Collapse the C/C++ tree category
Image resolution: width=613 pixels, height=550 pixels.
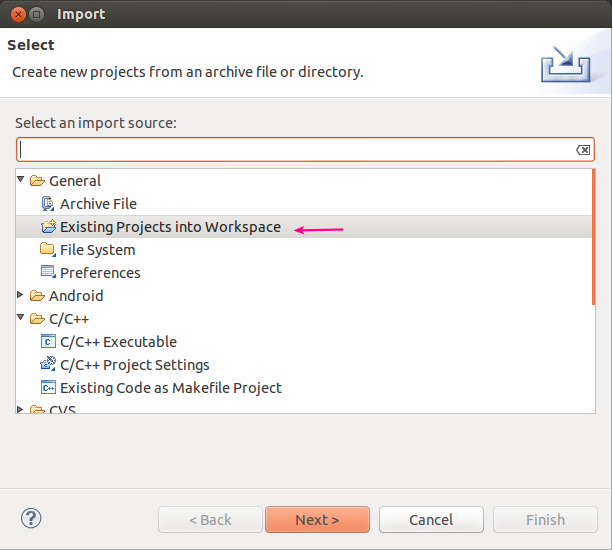21,318
